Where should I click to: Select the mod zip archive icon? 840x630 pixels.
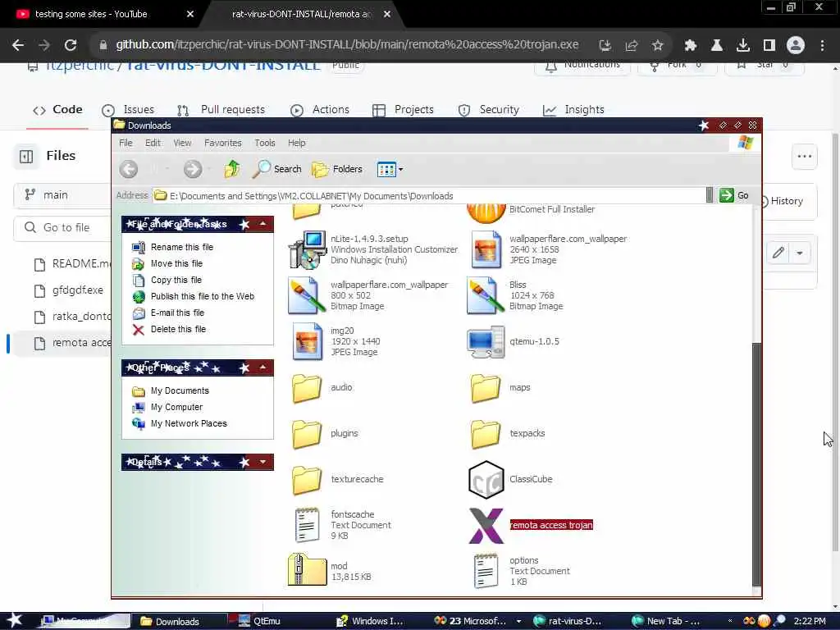pos(307,570)
